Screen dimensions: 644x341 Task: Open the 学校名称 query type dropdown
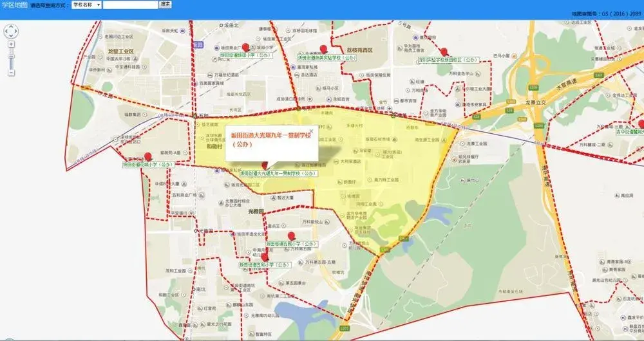87,5
